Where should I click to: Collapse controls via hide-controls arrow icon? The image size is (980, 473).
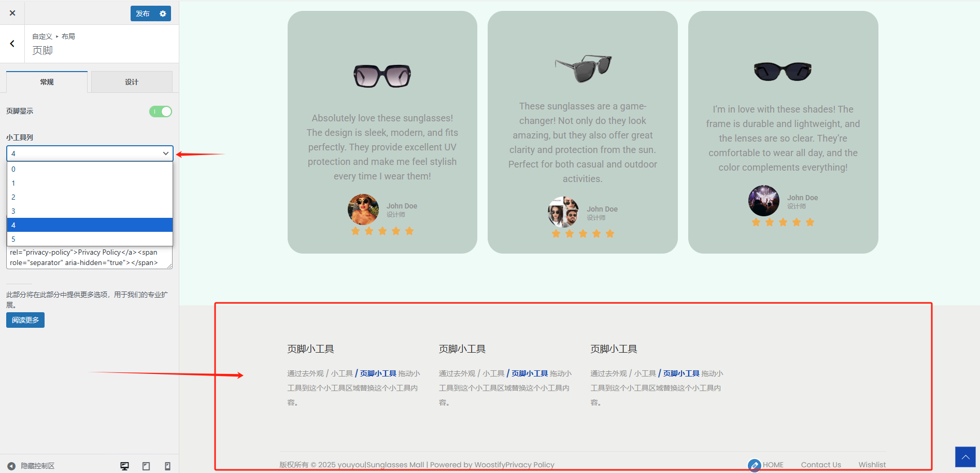(x=11, y=466)
